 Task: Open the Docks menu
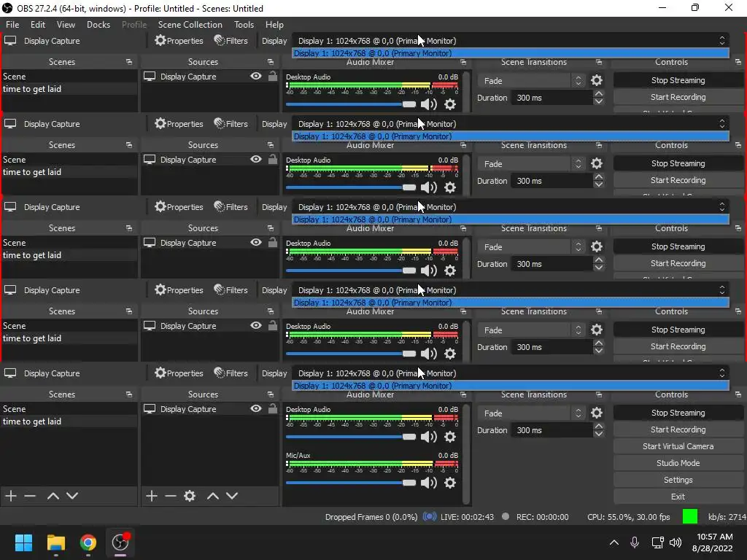click(98, 24)
